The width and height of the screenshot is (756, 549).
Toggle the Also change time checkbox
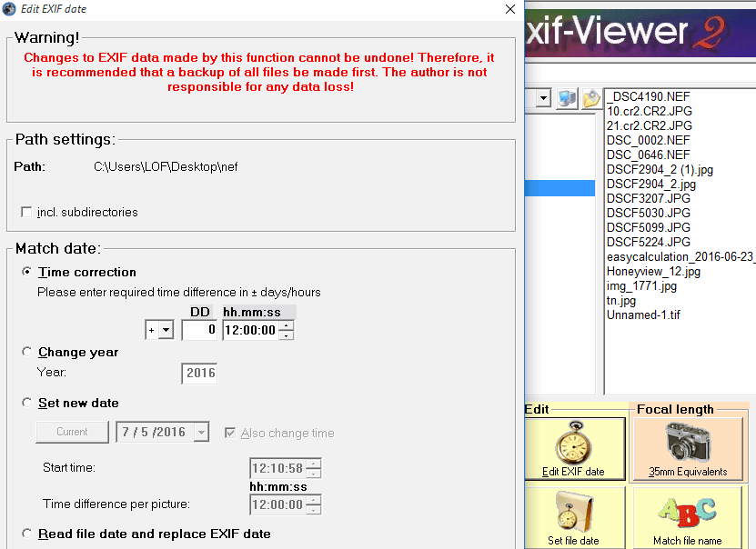(x=230, y=433)
